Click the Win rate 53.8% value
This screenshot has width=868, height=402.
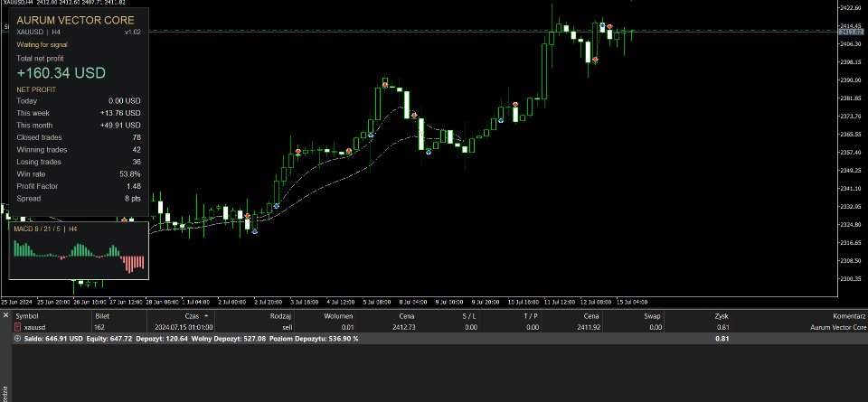pyautogui.click(x=130, y=173)
